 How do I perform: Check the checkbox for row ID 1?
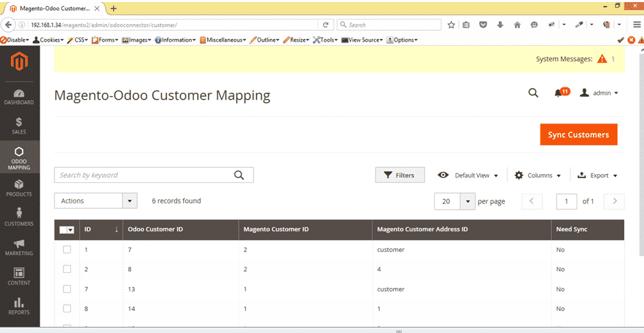pyautogui.click(x=67, y=250)
